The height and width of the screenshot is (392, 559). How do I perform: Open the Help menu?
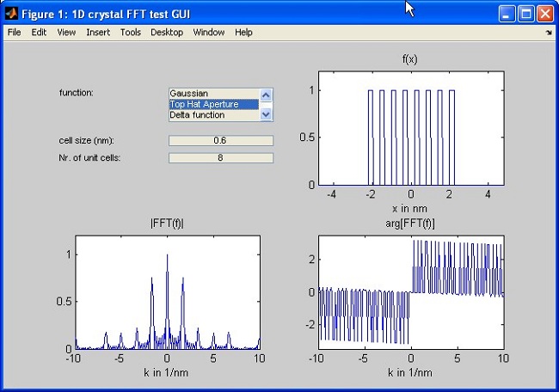point(243,33)
